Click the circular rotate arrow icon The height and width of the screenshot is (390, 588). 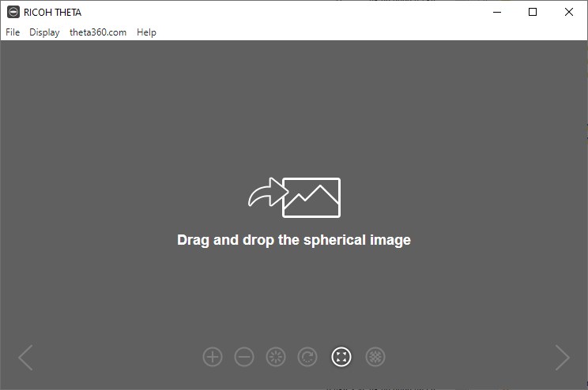pyautogui.click(x=307, y=357)
